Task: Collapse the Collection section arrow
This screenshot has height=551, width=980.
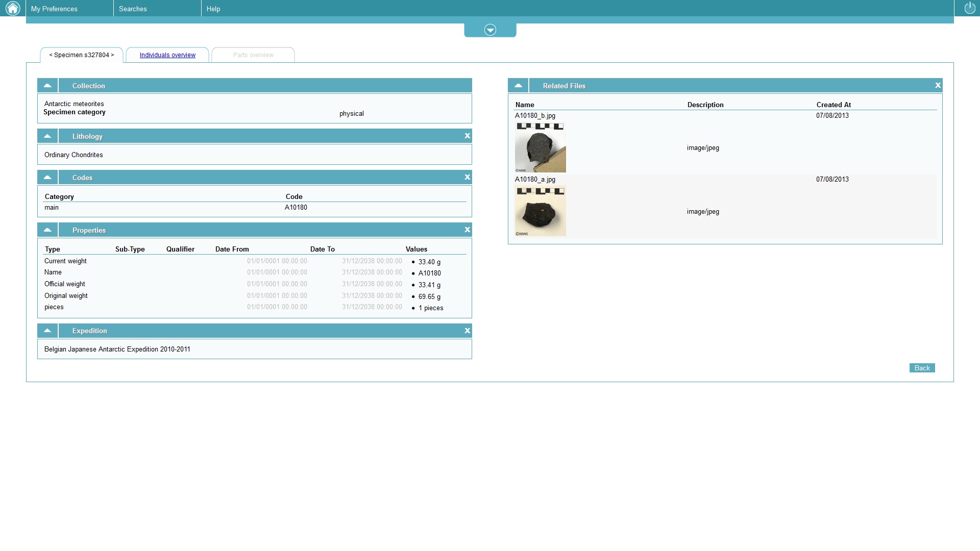Action: click(x=47, y=86)
